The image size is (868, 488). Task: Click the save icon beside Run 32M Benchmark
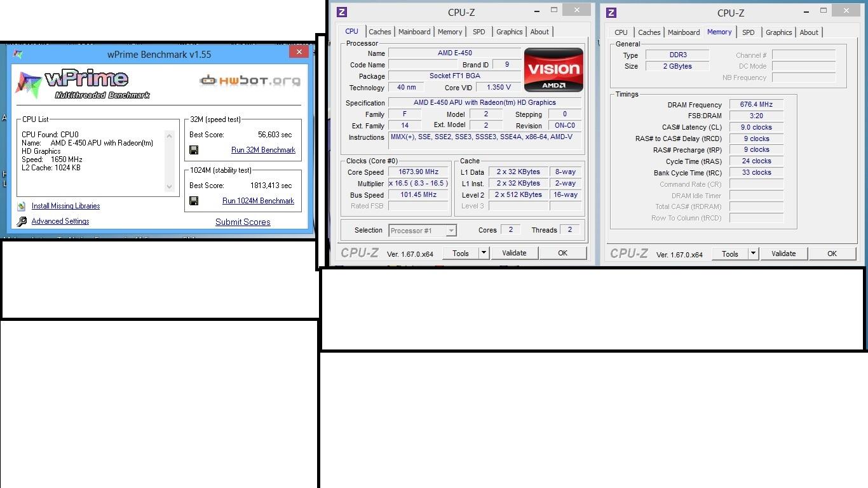click(194, 150)
